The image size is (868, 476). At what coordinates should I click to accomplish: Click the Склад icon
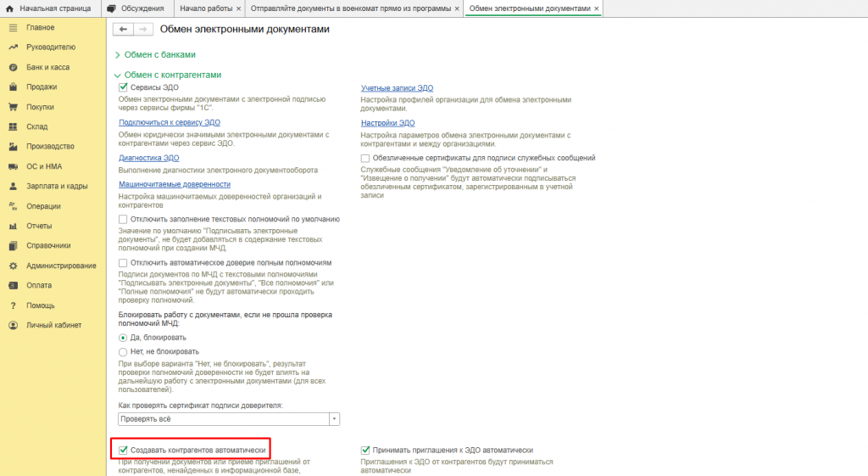pyautogui.click(x=14, y=126)
